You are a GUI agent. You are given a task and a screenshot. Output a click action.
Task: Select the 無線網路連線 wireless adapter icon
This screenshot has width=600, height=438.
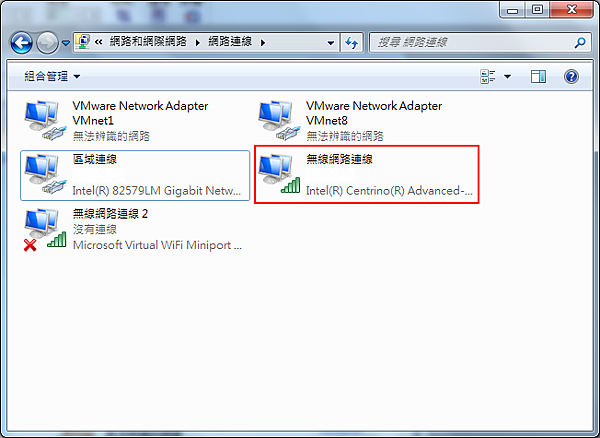tap(279, 175)
